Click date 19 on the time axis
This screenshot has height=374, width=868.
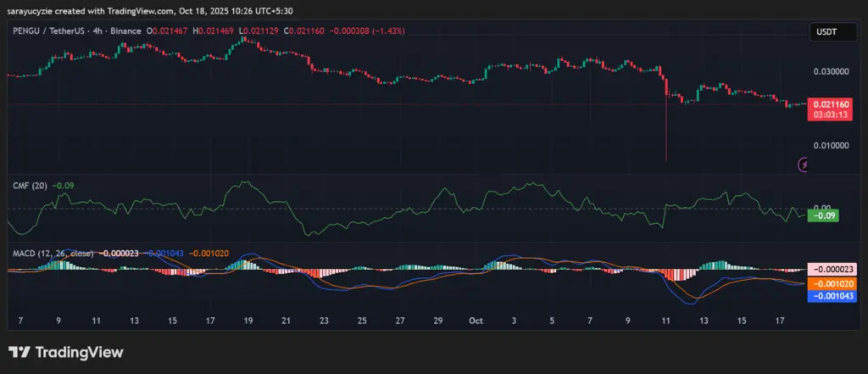click(248, 321)
